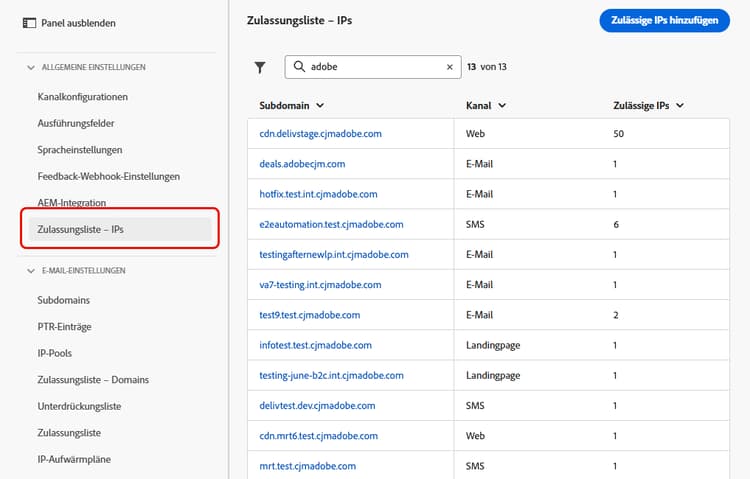Collapse E-Mail-Einstellungen section
Image resolution: width=750 pixels, height=479 pixels.
click(31, 271)
